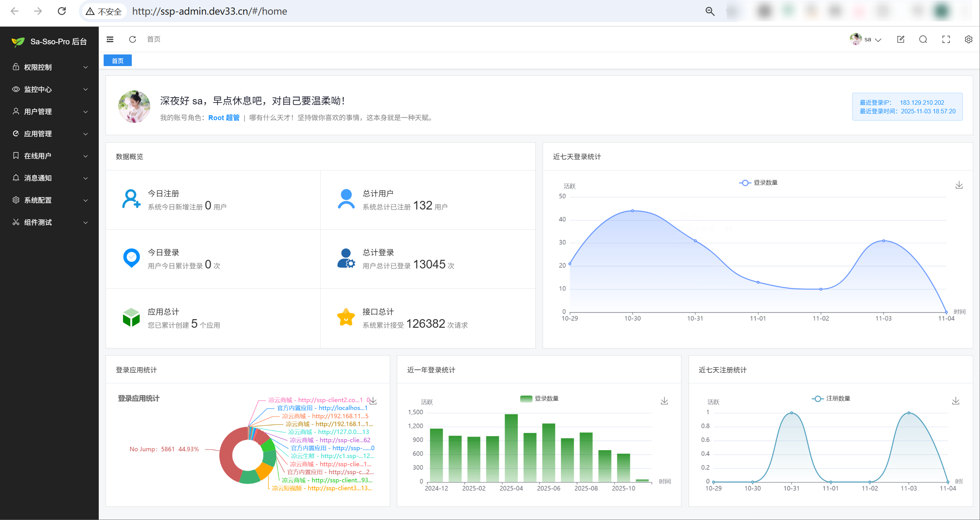This screenshot has height=520, width=980.
Task: Click the Root 超管 role link
Action: tap(224, 118)
